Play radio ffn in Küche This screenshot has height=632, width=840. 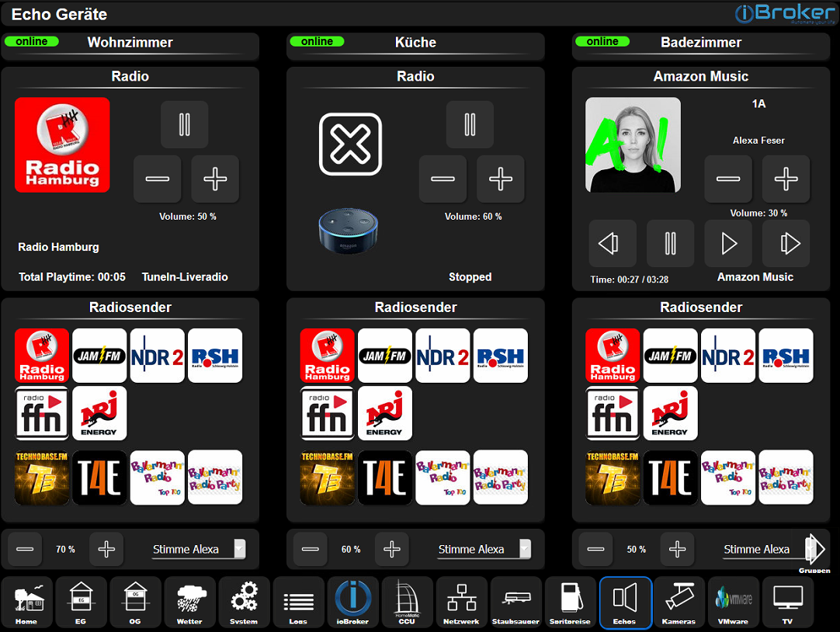328,414
